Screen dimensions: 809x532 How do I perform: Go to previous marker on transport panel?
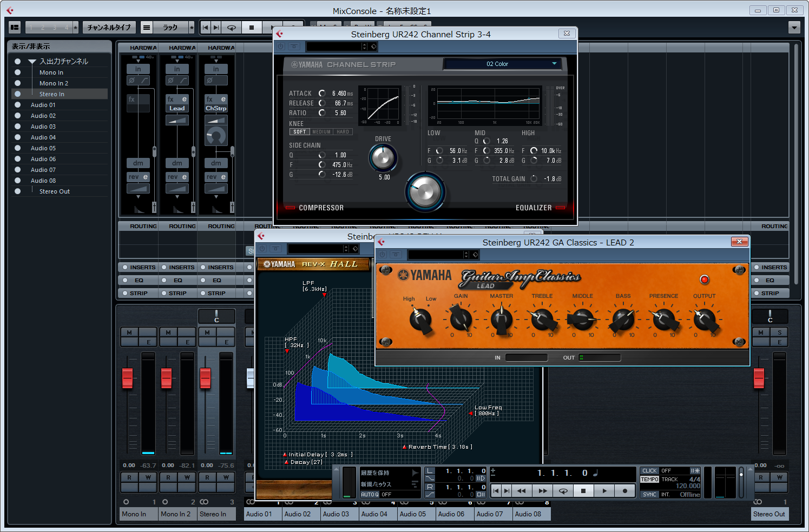pyautogui.click(x=496, y=491)
